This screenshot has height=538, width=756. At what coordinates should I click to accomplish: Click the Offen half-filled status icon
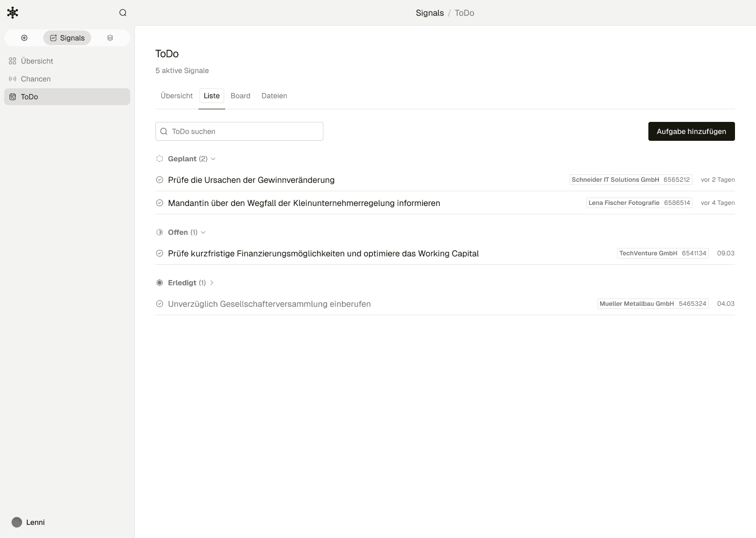[x=160, y=232]
